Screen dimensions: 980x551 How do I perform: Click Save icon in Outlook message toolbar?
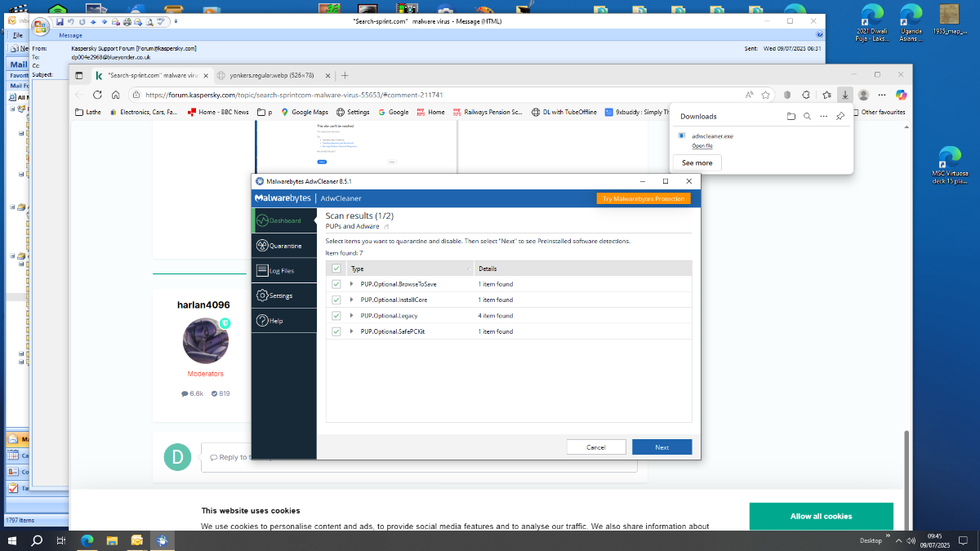(x=60, y=21)
